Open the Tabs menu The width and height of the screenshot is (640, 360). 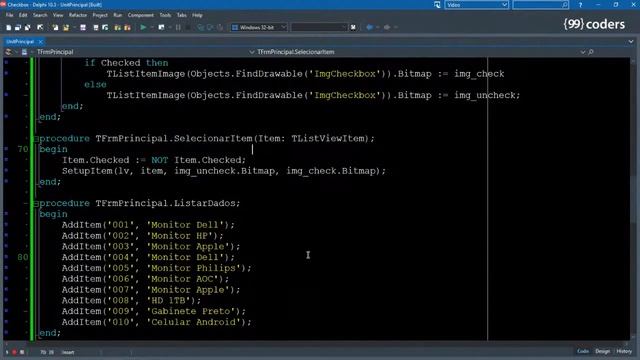click(x=182, y=15)
